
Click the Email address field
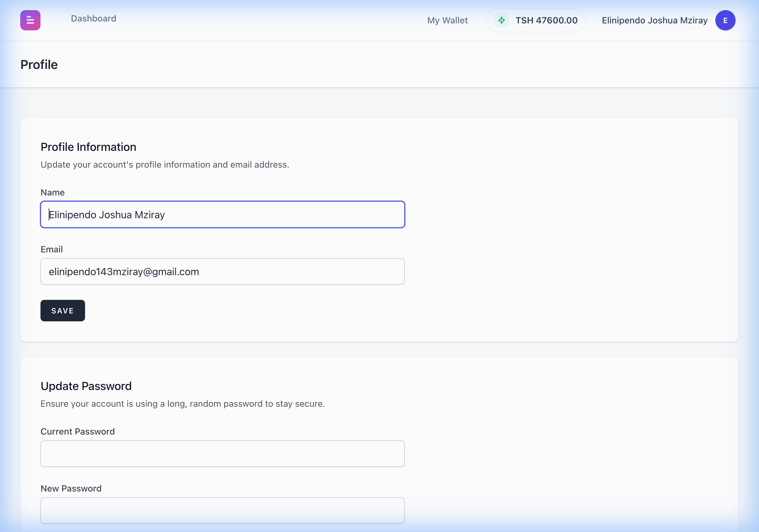[222, 271]
